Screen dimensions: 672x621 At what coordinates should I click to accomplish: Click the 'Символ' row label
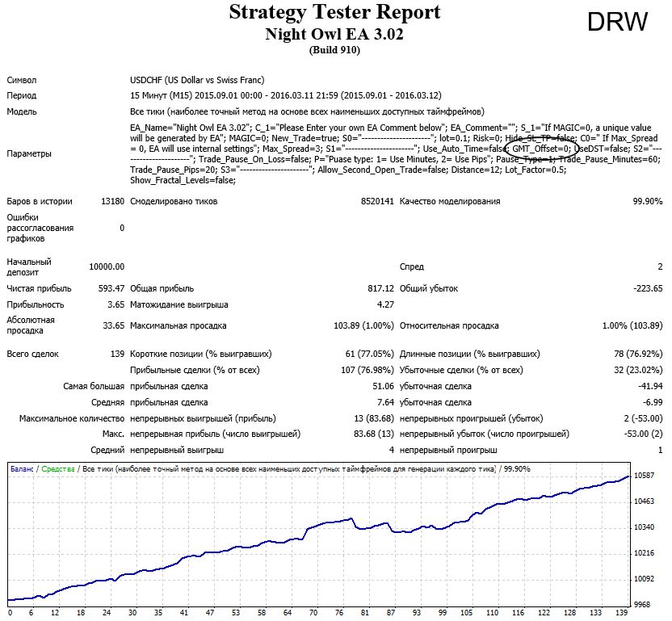[x=22, y=80]
